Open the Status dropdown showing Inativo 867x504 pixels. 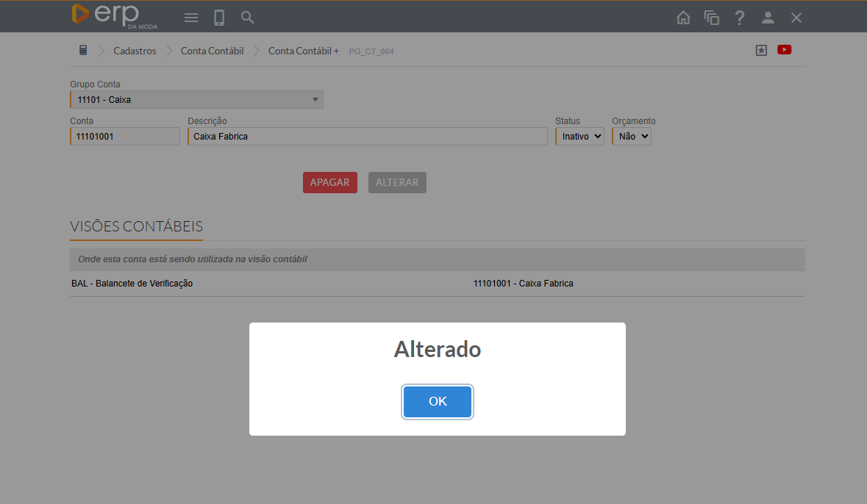coord(579,136)
